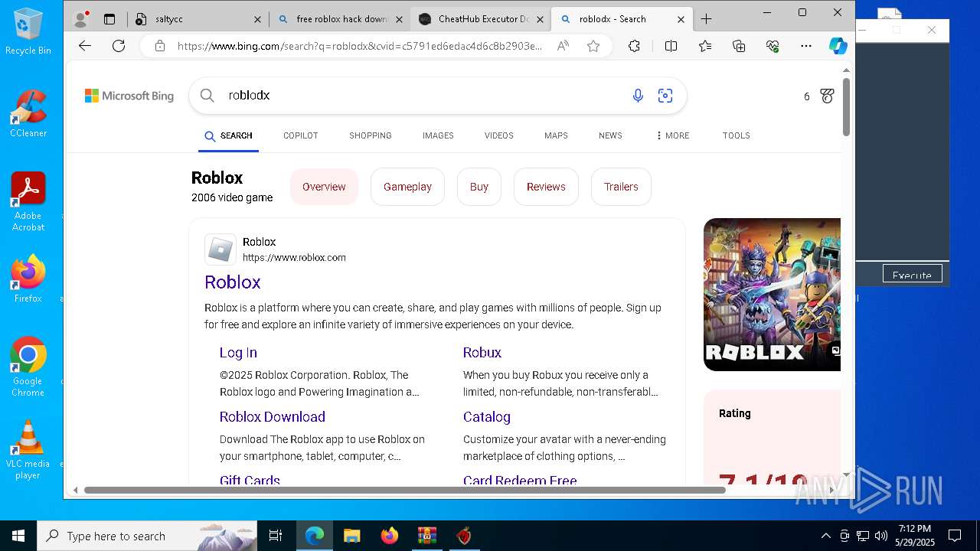The width and height of the screenshot is (980, 551).
Task: Click the Overview pill button
Action: tap(324, 187)
